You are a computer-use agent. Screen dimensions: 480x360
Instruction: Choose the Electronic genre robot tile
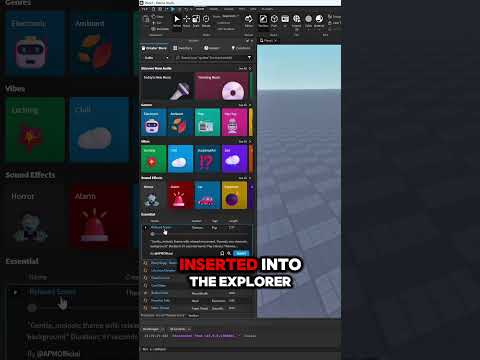[154, 122]
